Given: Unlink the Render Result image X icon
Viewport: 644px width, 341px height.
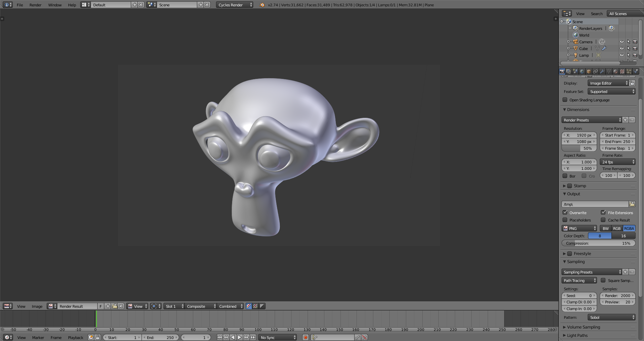Looking at the screenshot, I should pos(121,306).
